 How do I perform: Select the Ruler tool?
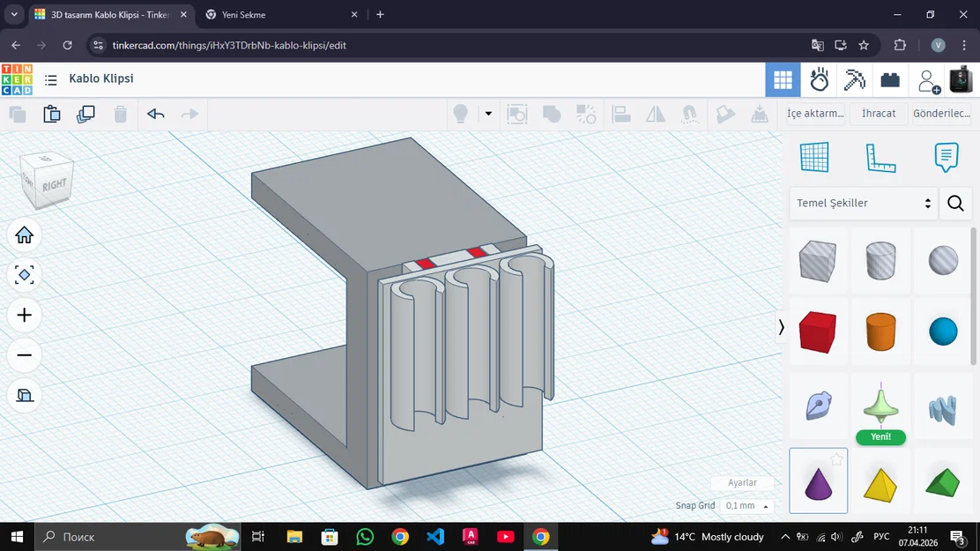pyautogui.click(x=880, y=158)
